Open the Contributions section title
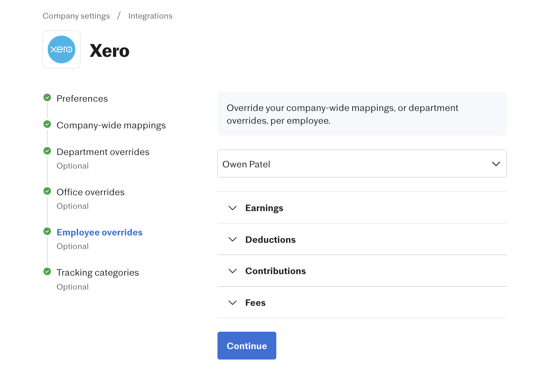 pyautogui.click(x=276, y=271)
